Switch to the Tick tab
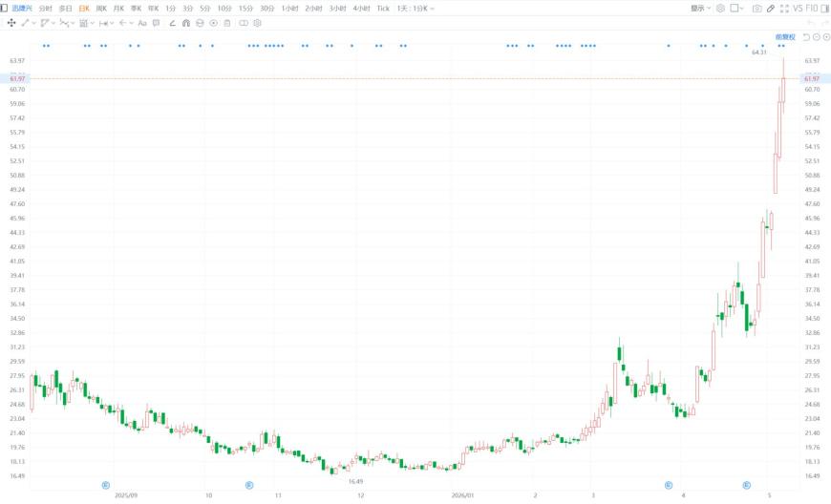Viewport: 831px width, 504px height. tap(383, 9)
